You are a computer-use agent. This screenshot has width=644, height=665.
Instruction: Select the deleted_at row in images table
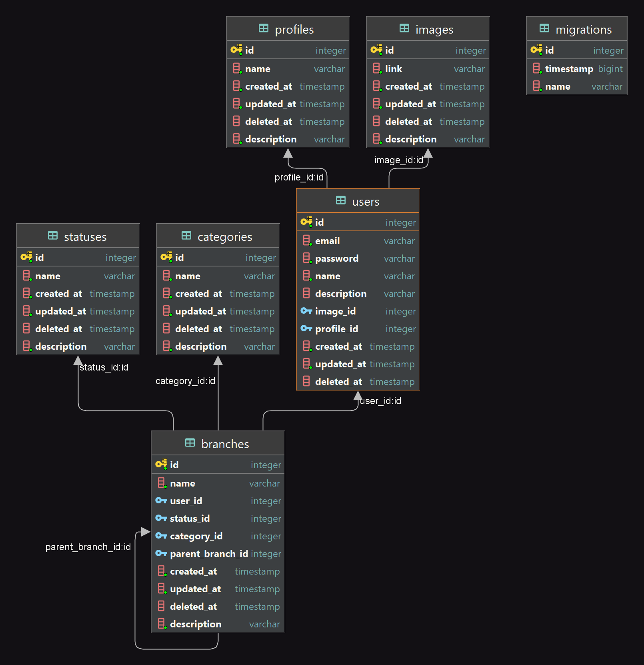coord(427,122)
